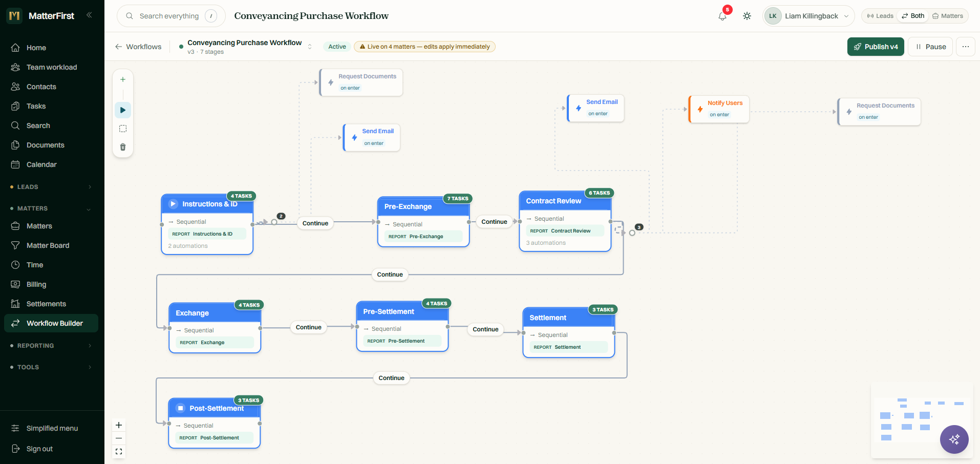Select the orange Notify Users automation node
This screenshot has width=980, height=464.
tap(719, 109)
